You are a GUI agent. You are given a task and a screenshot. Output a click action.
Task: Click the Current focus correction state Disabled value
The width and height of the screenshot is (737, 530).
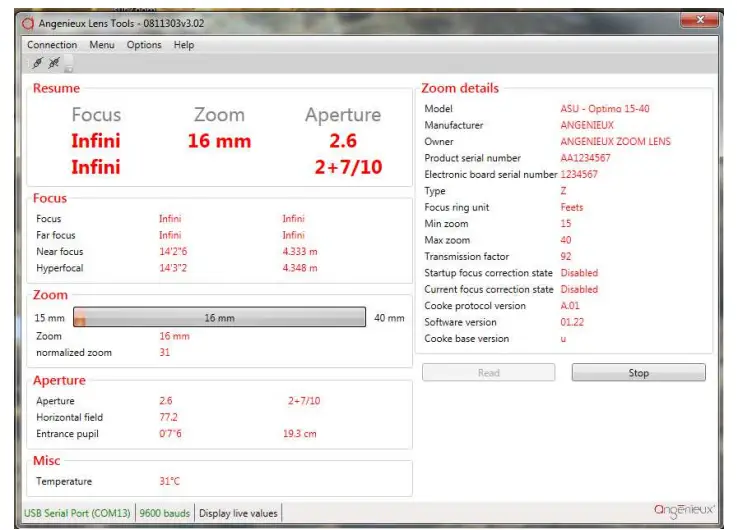click(x=579, y=289)
